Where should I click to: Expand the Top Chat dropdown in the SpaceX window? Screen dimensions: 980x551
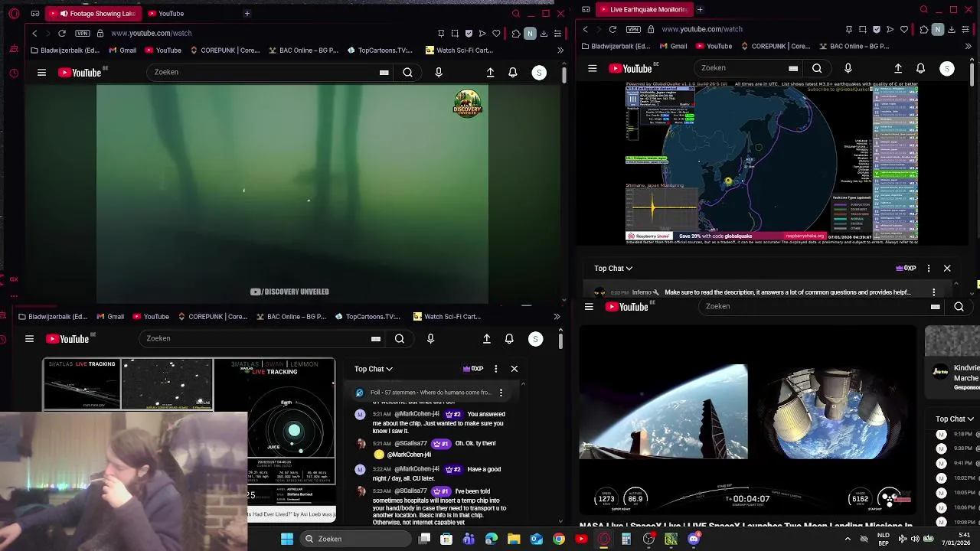[x=955, y=419]
